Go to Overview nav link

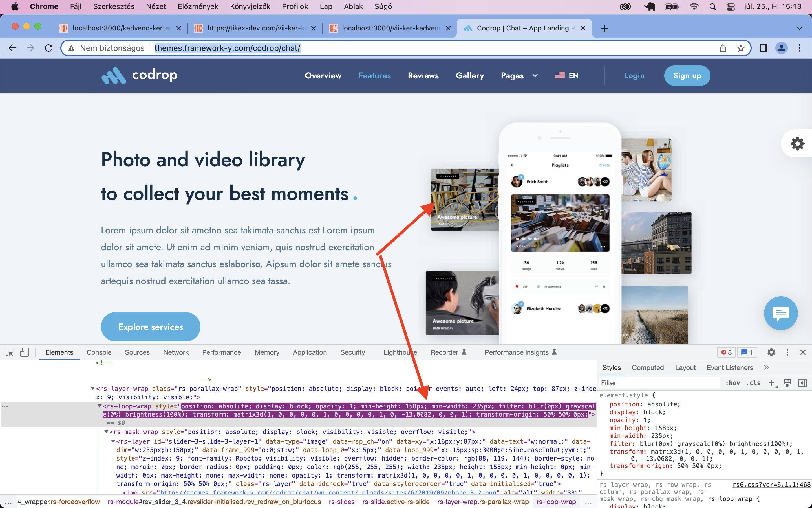tap(323, 76)
